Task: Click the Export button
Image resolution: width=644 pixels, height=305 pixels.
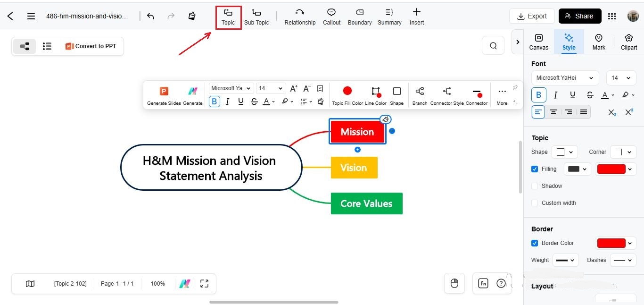Action: click(532, 16)
